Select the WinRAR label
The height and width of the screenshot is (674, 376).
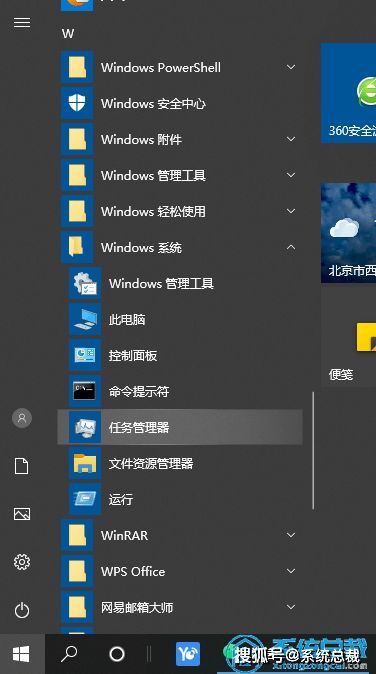coord(125,536)
